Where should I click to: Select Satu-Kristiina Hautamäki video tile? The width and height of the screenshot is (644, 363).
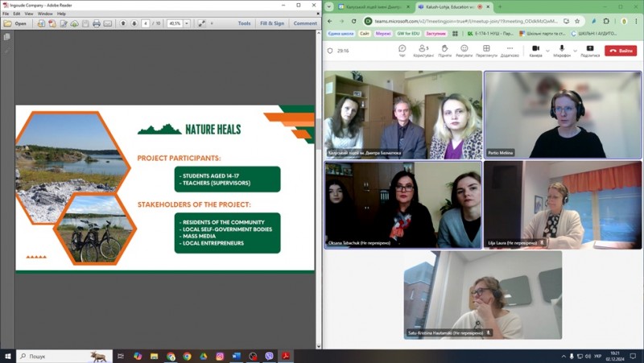pos(483,295)
